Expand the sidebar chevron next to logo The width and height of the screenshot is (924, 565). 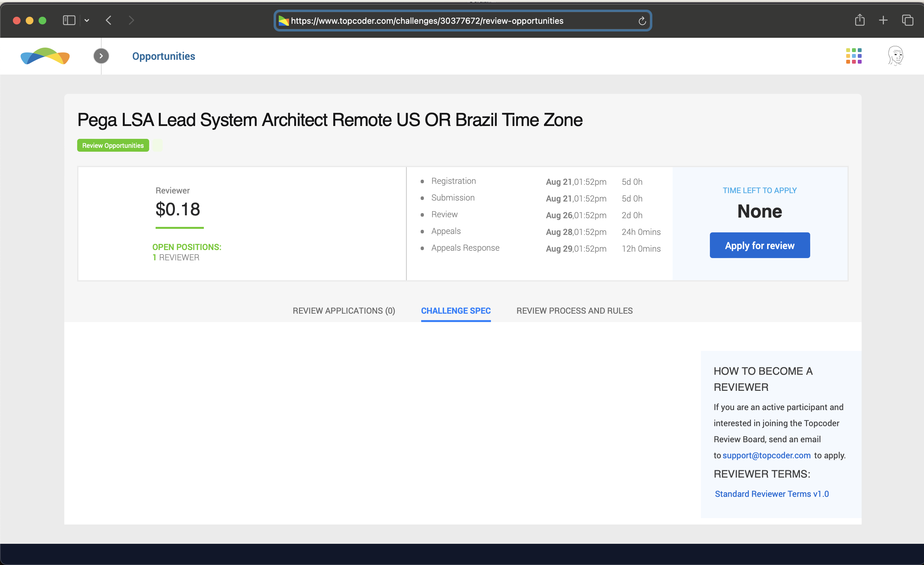[101, 56]
